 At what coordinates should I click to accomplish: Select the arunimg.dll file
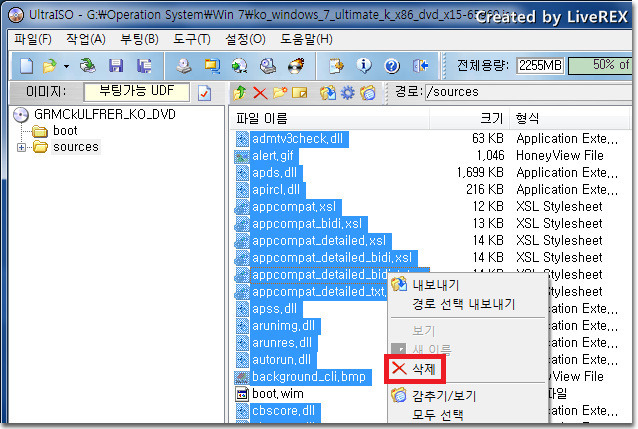284,326
